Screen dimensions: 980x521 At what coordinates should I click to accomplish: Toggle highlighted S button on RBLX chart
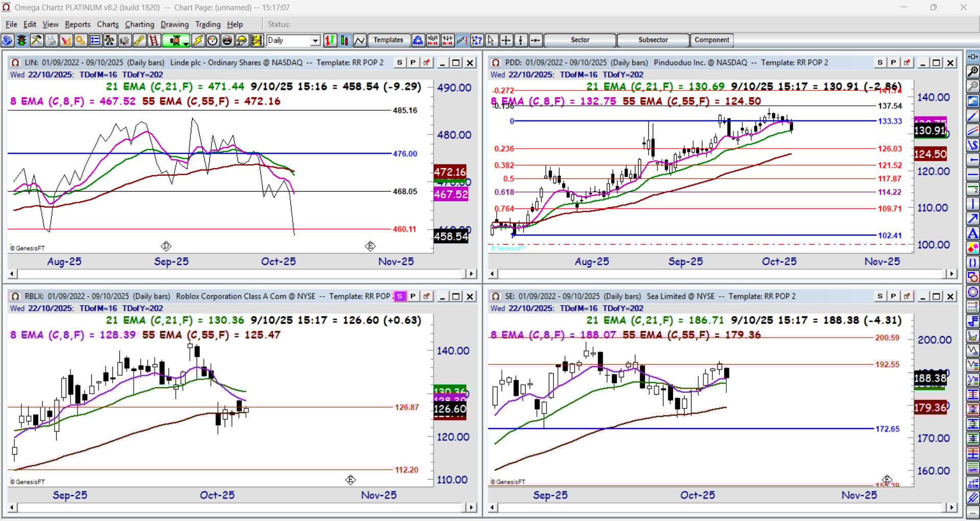click(400, 296)
